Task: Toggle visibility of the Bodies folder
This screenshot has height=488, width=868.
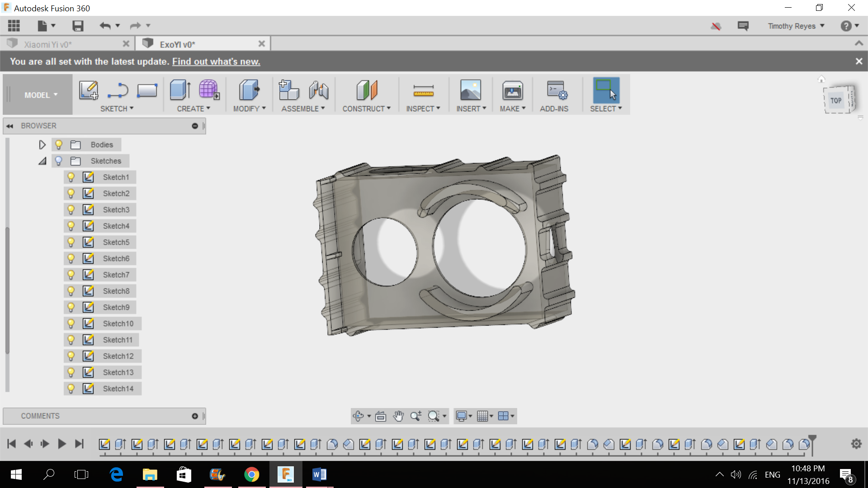Action: click(59, 144)
